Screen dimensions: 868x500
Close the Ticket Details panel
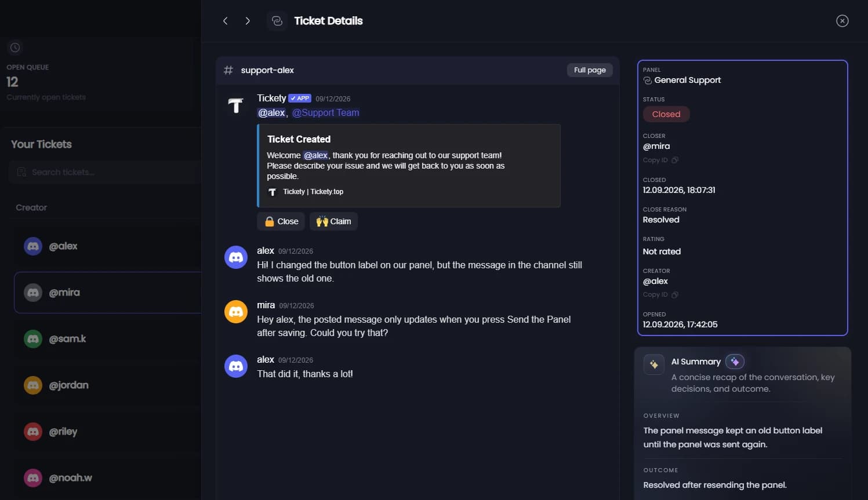coord(842,21)
